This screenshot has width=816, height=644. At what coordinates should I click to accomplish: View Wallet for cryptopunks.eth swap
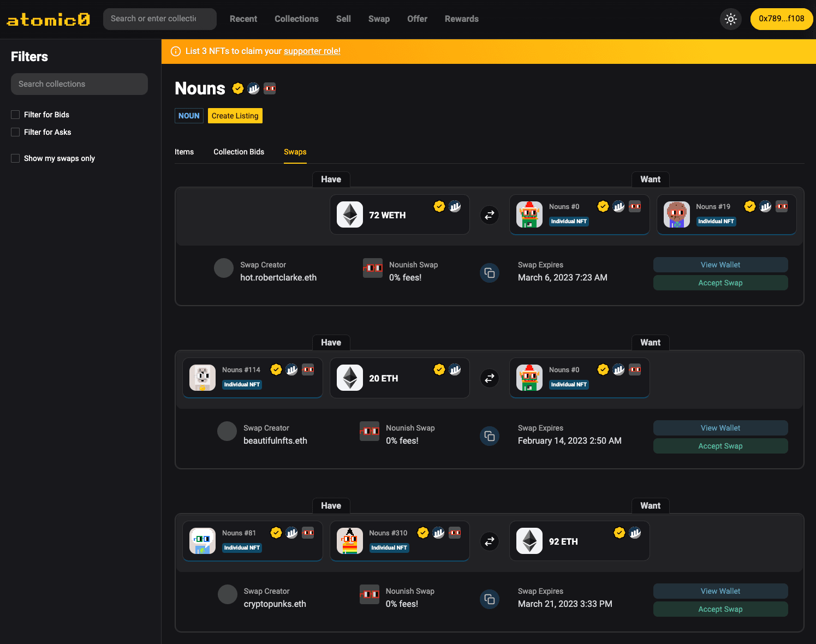pos(720,591)
